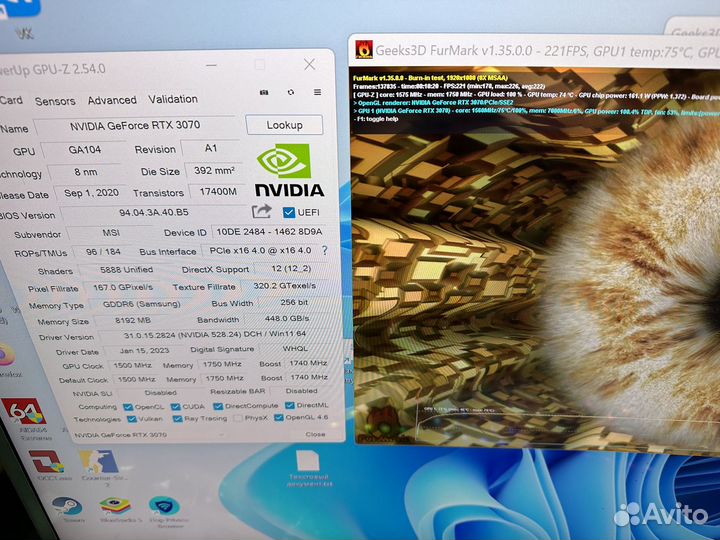
Task: Click the Resizable BAR value Disabled
Action: point(301,391)
